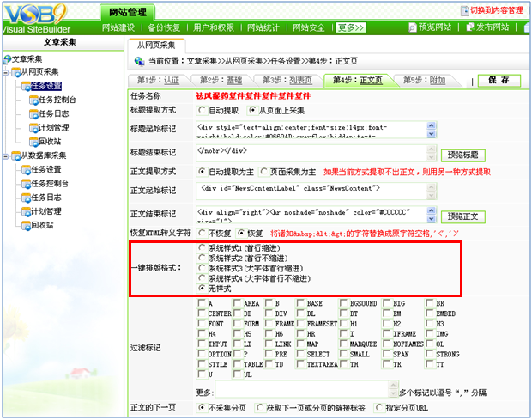Click the 发布网站 icon
532x420 pixels.
tap(470, 27)
